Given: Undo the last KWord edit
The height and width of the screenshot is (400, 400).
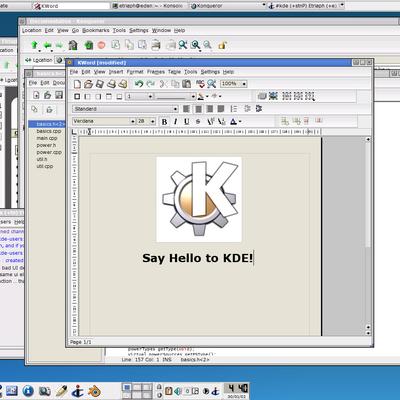Looking at the screenshot, I should coord(139,84).
